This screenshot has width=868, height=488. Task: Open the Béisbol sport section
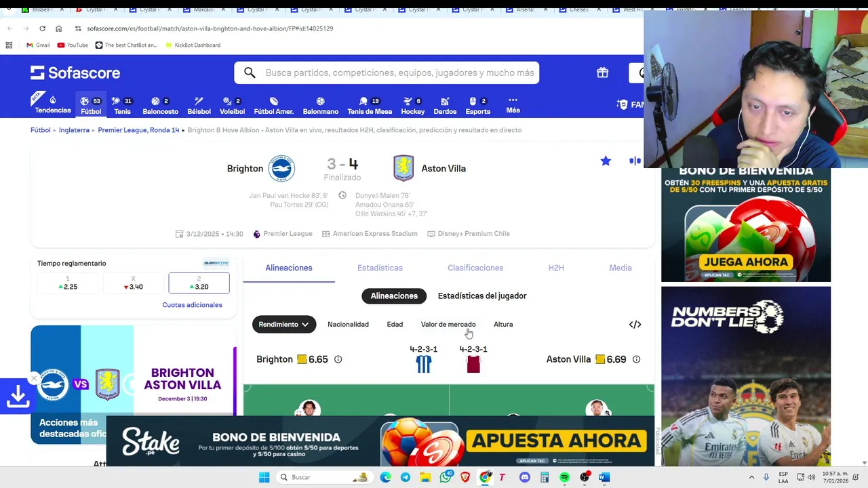[x=199, y=105]
